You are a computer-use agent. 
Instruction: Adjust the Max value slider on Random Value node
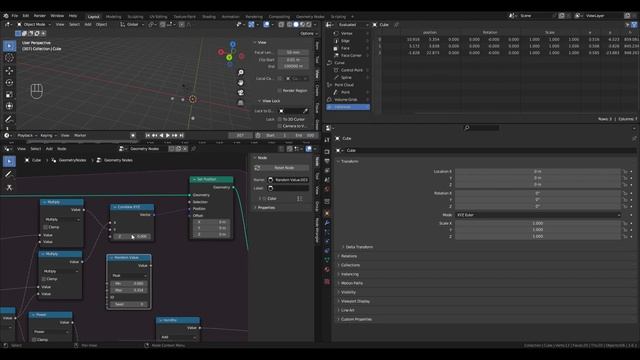point(129,290)
